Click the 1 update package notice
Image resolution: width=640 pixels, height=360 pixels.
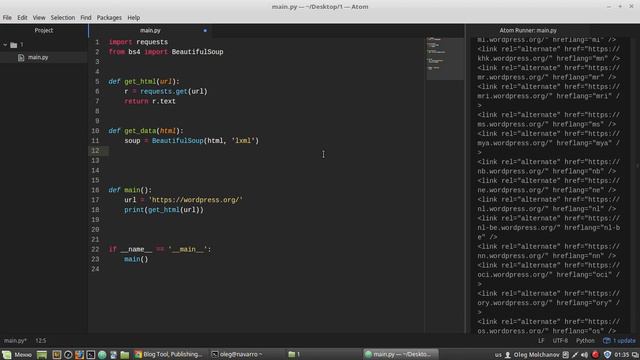[620, 340]
